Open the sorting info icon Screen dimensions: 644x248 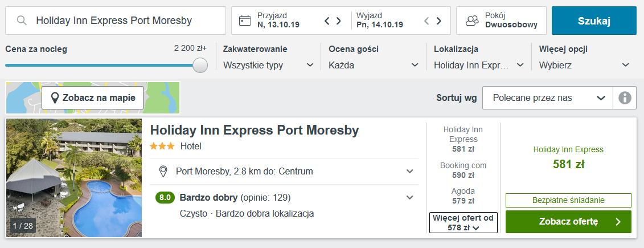point(625,98)
